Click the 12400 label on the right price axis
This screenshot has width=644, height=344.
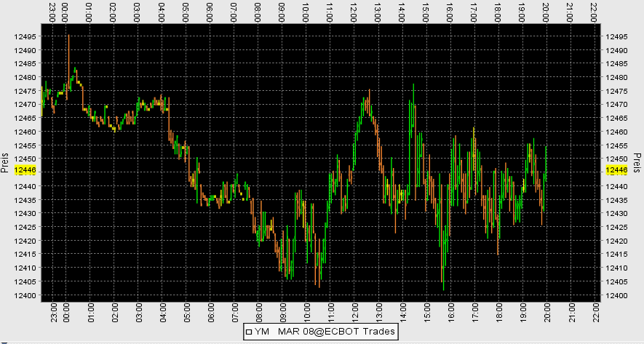pos(616,295)
